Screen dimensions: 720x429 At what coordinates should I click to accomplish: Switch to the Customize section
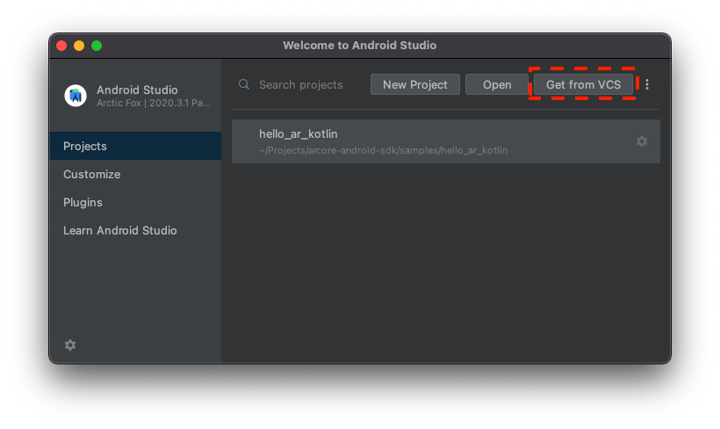[x=92, y=174]
